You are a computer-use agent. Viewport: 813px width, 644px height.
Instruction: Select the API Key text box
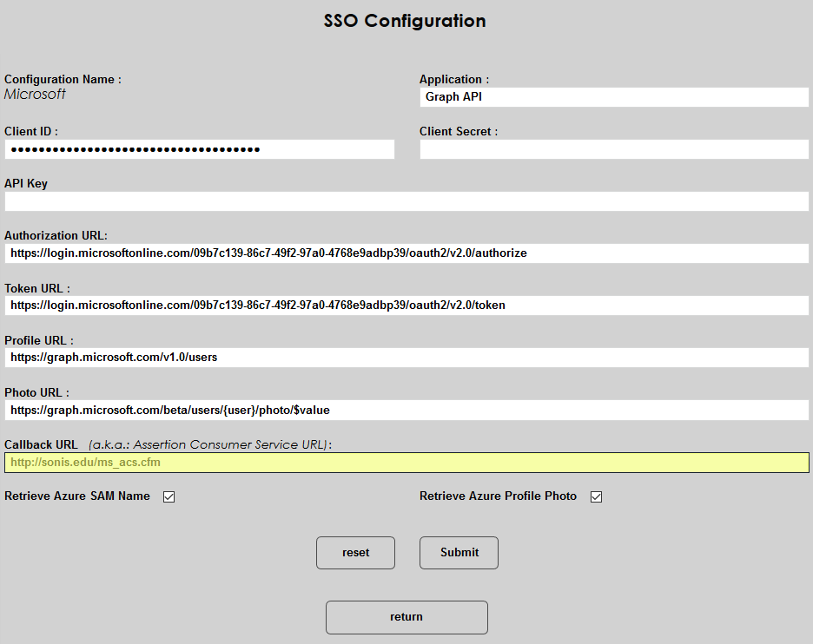pyautogui.click(x=406, y=201)
